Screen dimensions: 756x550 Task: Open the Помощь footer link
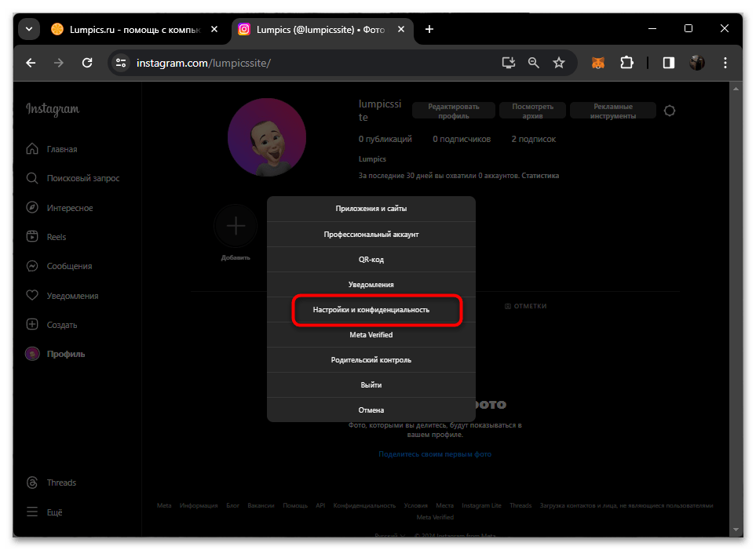pos(295,505)
